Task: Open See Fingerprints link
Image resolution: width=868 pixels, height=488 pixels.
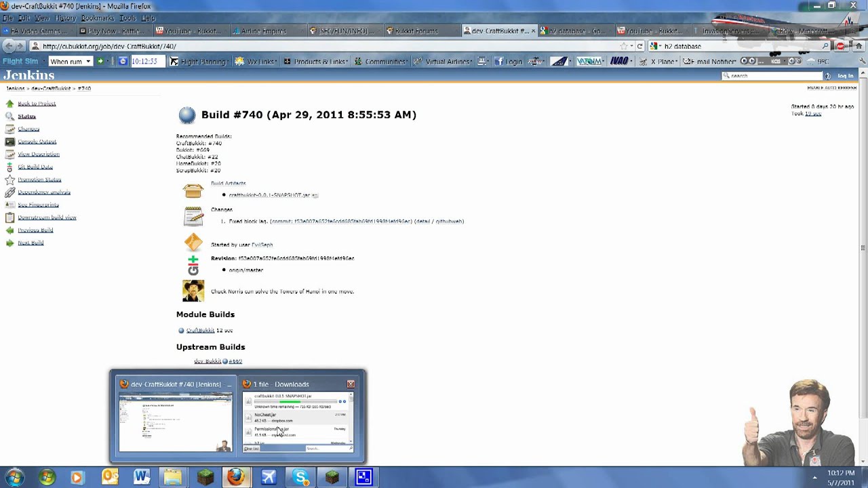Action: [x=38, y=205]
